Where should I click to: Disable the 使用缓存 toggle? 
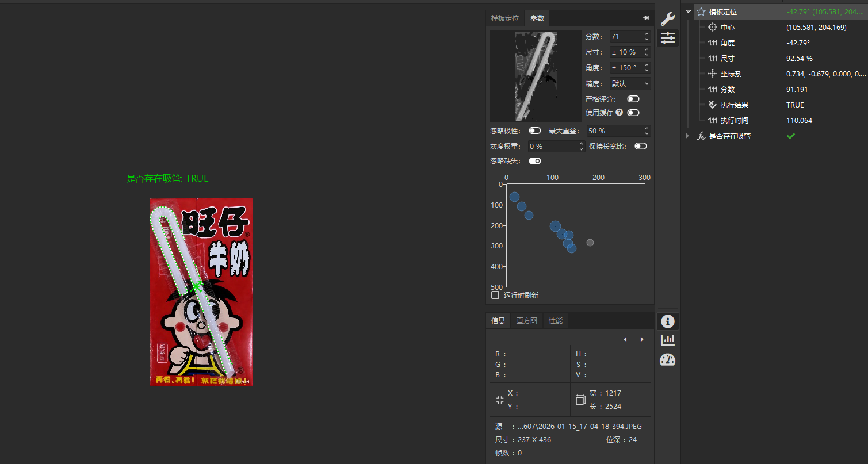pyautogui.click(x=633, y=112)
